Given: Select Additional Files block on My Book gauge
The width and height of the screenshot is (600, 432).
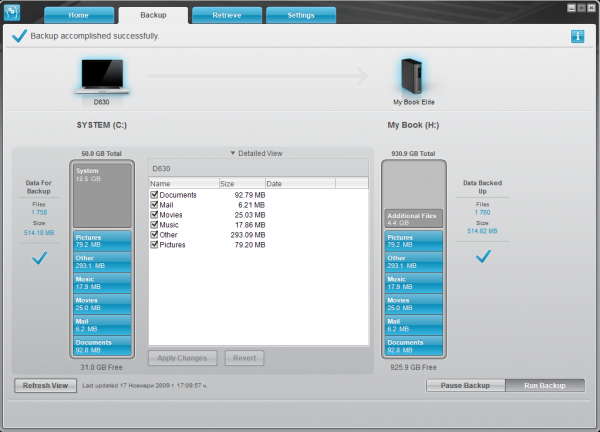Looking at the screenshot, I should [414, 219].
